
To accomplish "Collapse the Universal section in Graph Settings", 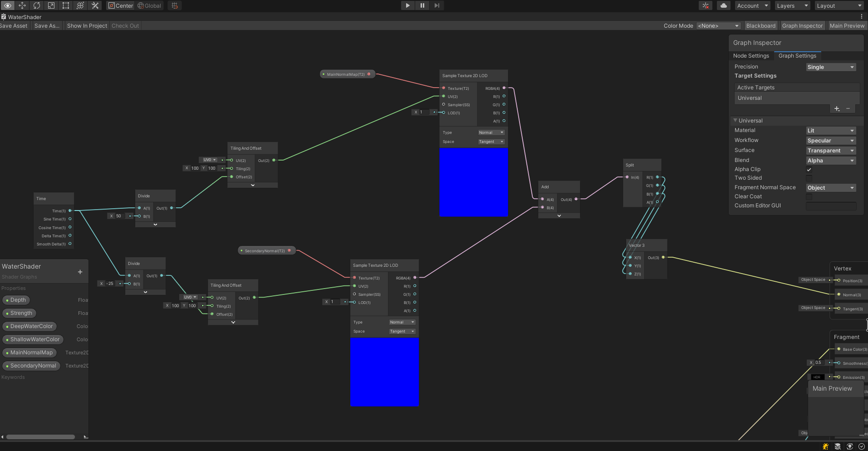I will point(736,120).
